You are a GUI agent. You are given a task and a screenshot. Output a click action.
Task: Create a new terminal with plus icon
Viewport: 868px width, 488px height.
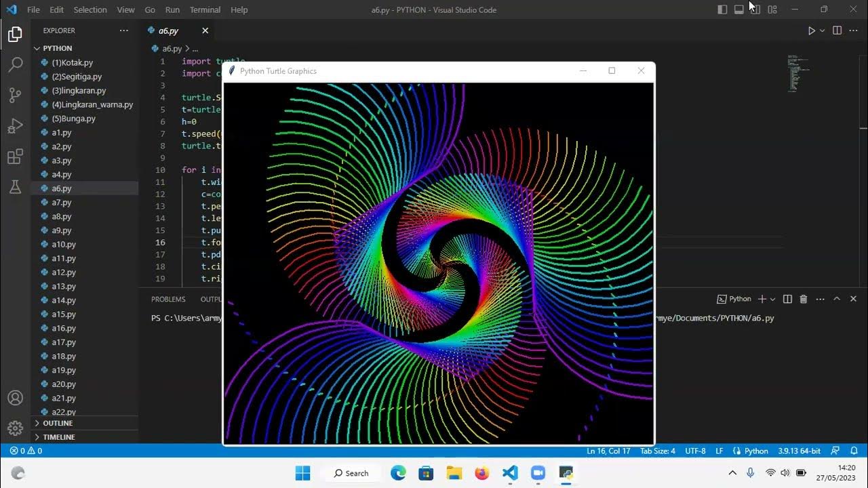[x=762, y=299]
